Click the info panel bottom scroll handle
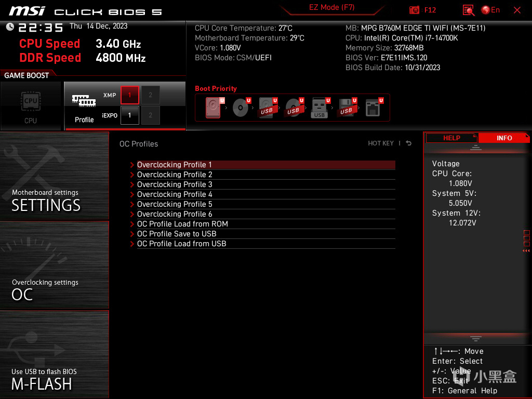The image size is (532, 399). [476, 339]
